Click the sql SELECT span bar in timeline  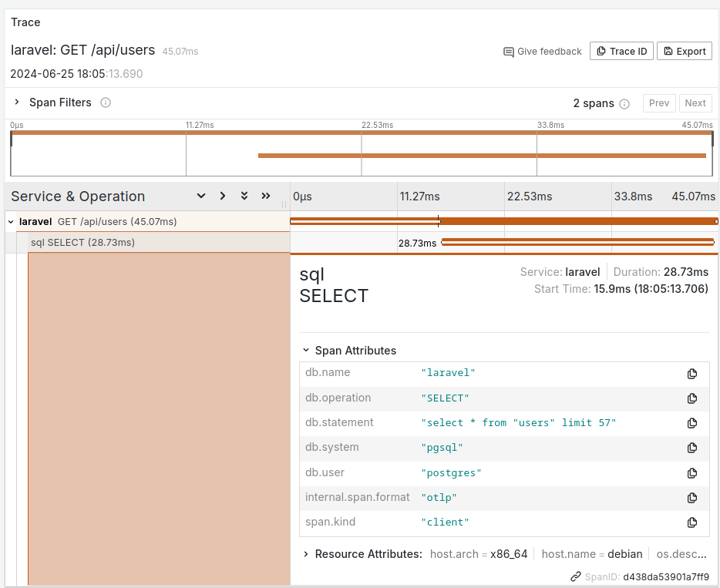pos(577,242)
